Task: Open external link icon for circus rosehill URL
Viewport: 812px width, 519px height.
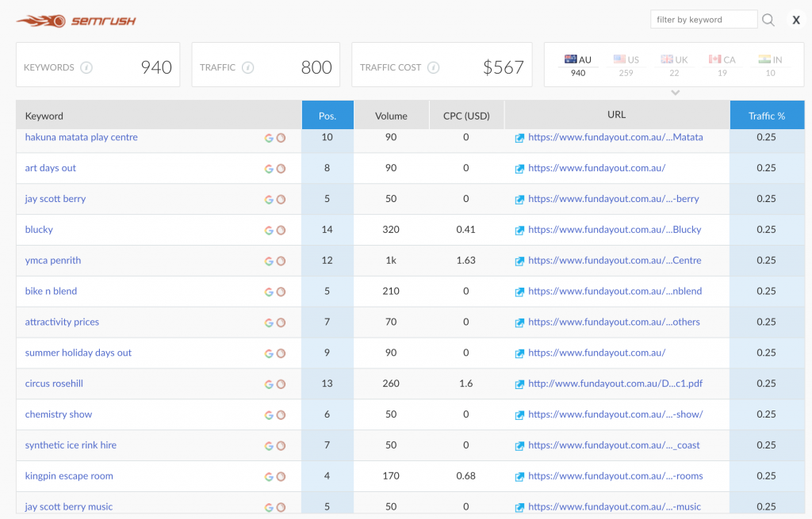Action: click(519, 384)
